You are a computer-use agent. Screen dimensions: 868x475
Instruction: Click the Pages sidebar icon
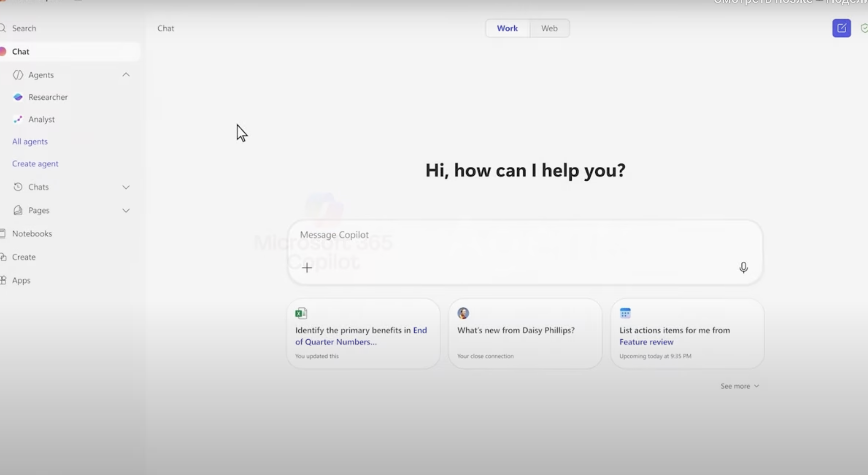click(18, 210)
